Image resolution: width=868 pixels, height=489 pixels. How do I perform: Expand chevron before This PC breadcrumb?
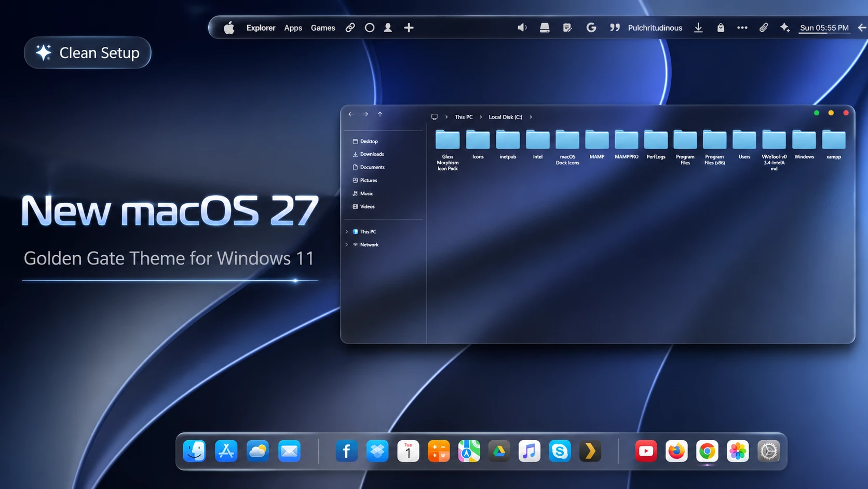446,117
